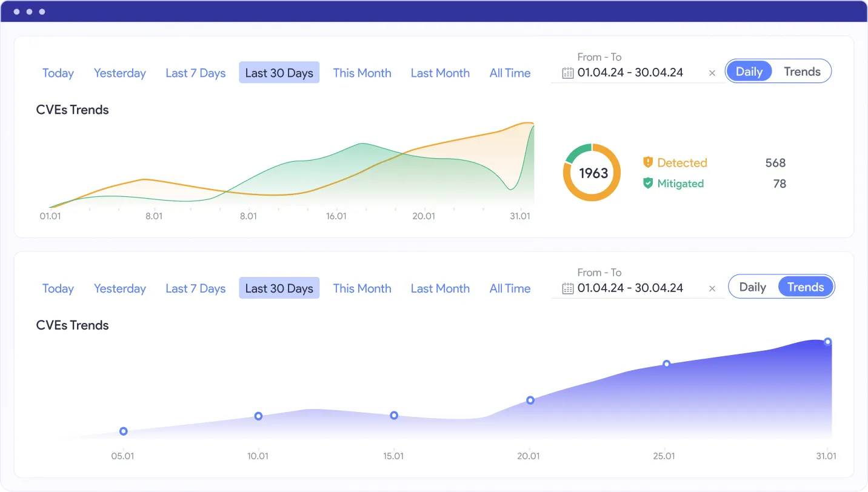The width and height of the screenshot is (868, 492).
Task: Click the donut chart showing 1963
Action: tap(592, 173)
